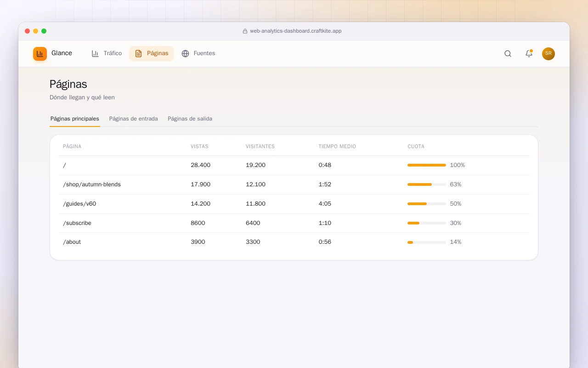
Task: Go to the Tráfico nav item
Action: 107,53
